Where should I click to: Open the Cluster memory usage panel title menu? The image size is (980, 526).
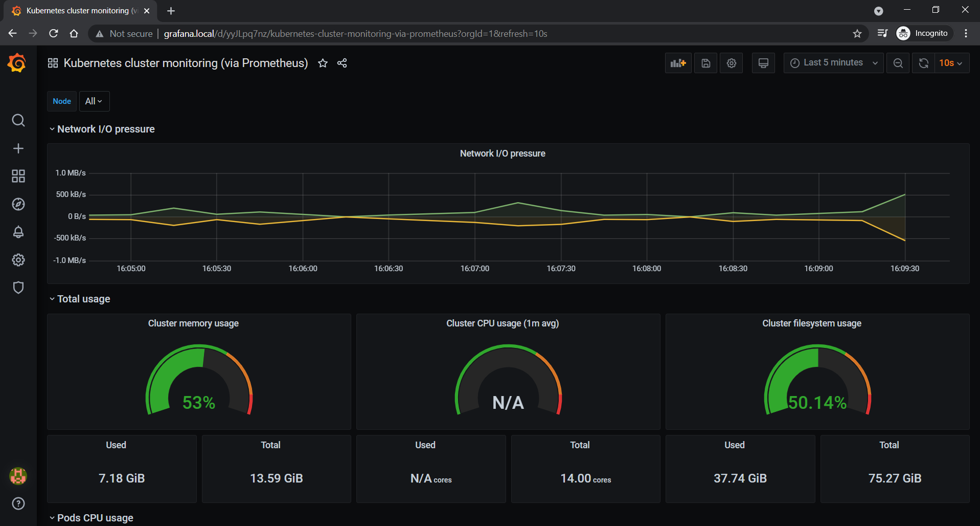193,323
